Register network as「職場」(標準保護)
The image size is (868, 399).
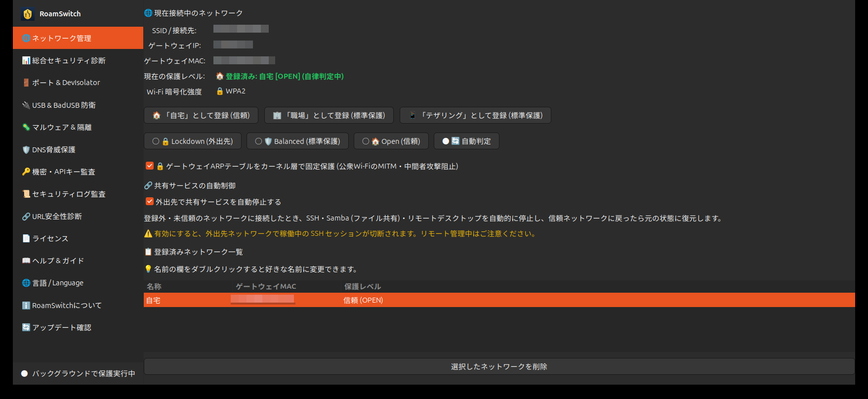(329, 115)
